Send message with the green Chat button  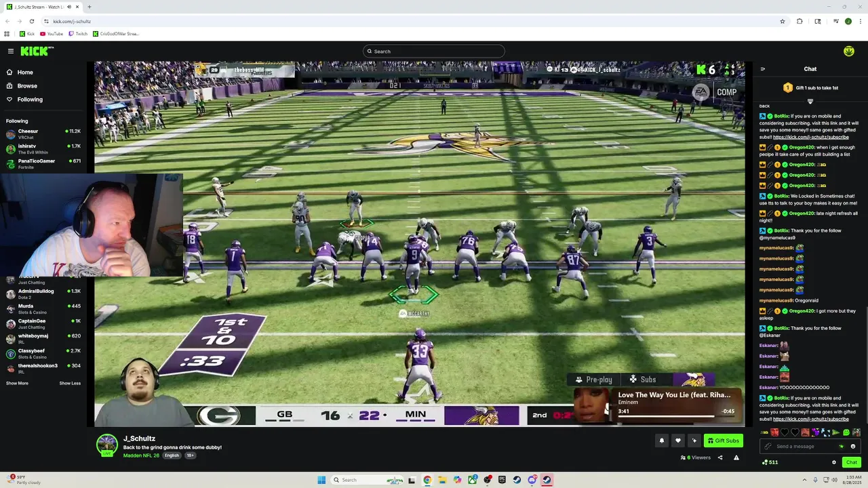click(x=852, y=462)
